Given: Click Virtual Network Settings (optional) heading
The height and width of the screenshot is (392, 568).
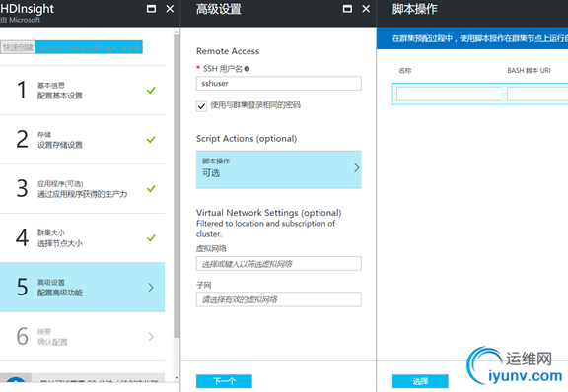Looking at the screenshot, I should point(269,213).
